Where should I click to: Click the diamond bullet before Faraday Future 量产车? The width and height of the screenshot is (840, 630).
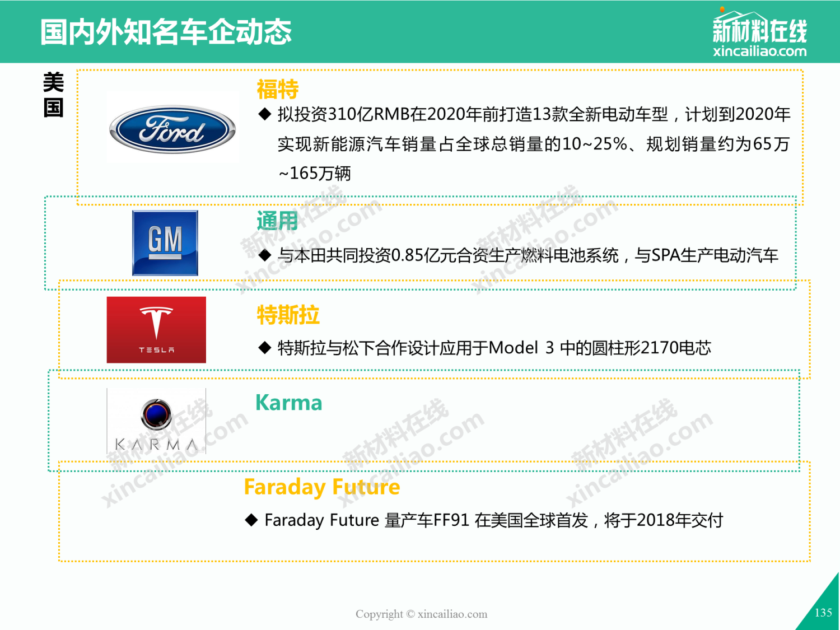251,520
